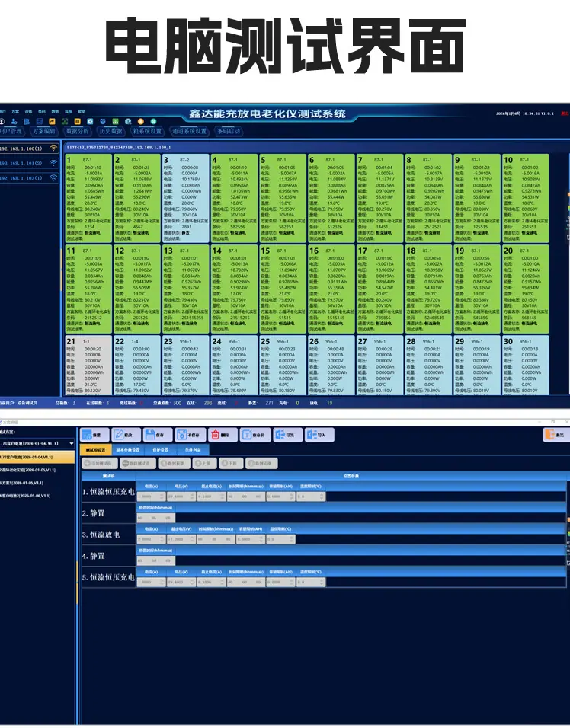Click the blue data-table toolbar icon
This screenshot has height=728, width=570.
(x=40, y=122)
